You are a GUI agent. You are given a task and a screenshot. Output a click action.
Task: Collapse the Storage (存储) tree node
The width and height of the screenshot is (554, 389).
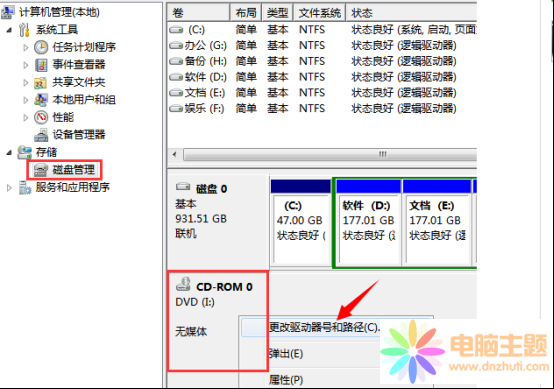tap(10, 153)
